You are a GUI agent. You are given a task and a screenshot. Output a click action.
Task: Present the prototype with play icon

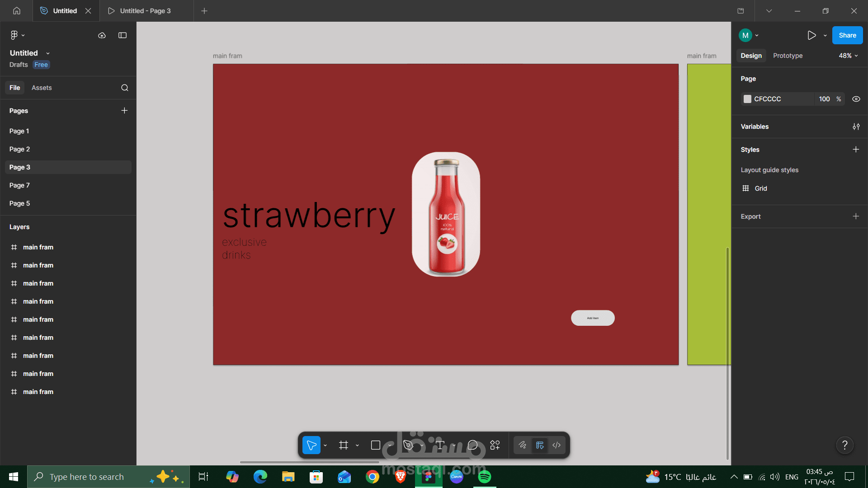811,35
